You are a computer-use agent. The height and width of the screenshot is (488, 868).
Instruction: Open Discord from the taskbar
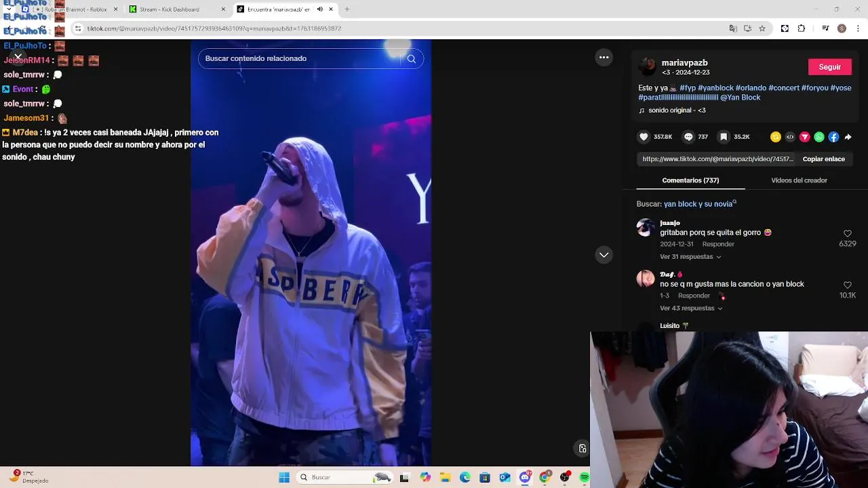pyautogui.click(x=525, y=477)
